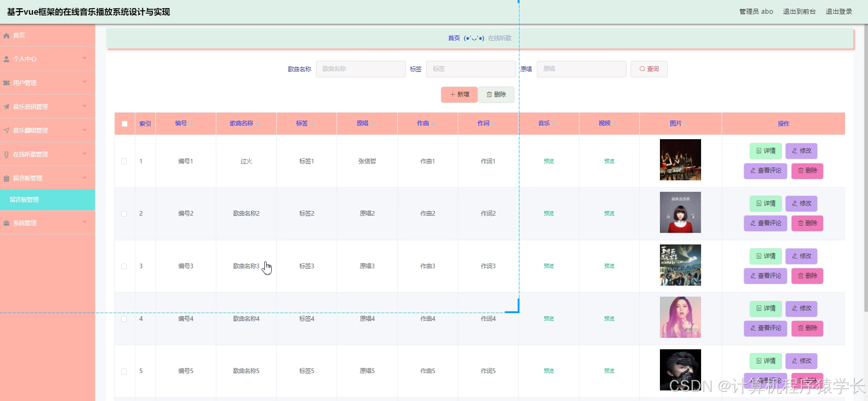
Task: Expand 个人中心 using its chevron arrow
Action: (85, 58)
